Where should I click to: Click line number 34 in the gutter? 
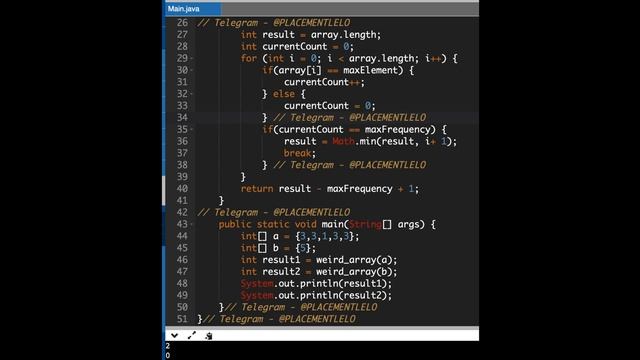point(182,118)
